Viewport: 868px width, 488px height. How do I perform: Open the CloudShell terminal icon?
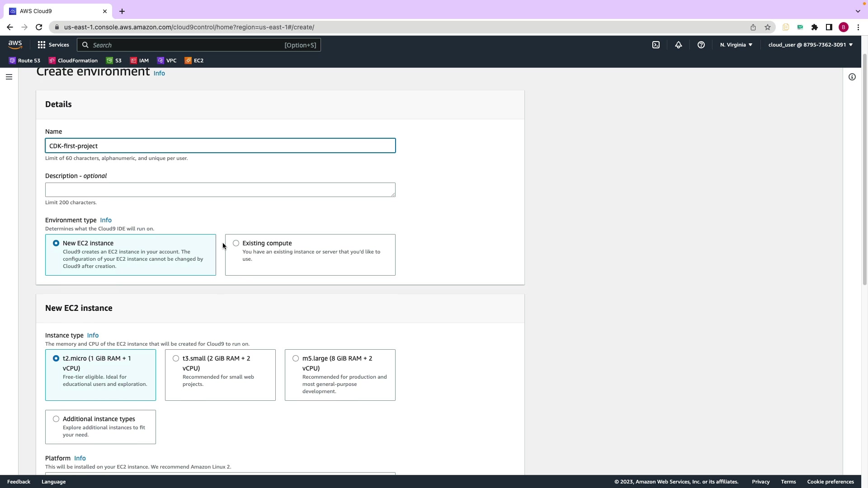pos(656,45)
